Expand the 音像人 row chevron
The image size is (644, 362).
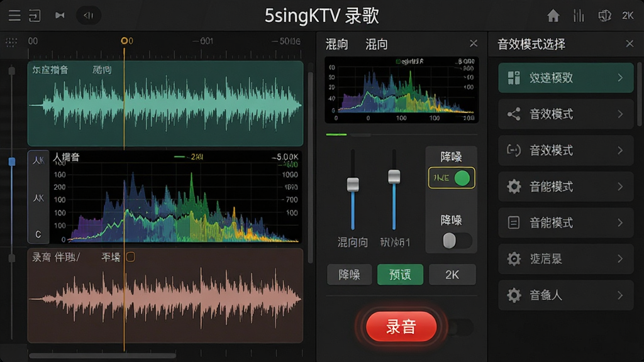click(x=621, y=295)
